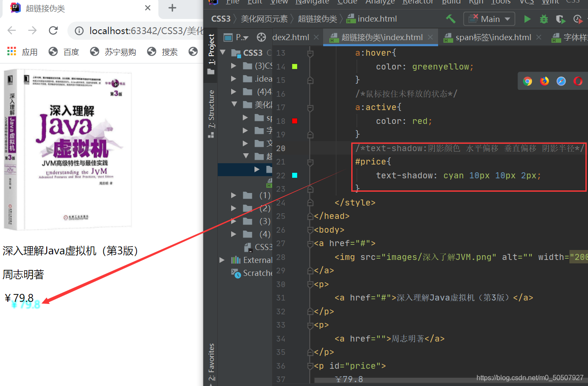This screenshot has height=386, width=588.
Task: Click the 周志明著 link in browser
Action: [x=23, y=275]
